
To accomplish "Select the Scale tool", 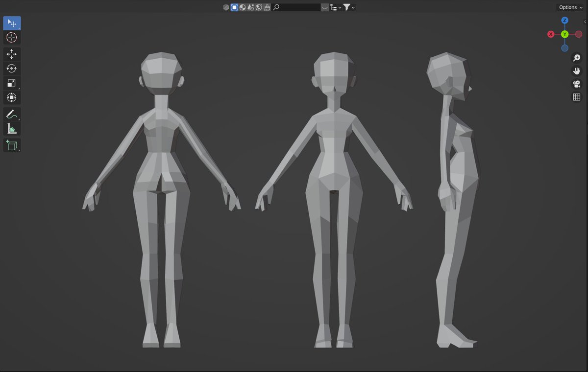I will pyautogui.click(x=12, y=83).
